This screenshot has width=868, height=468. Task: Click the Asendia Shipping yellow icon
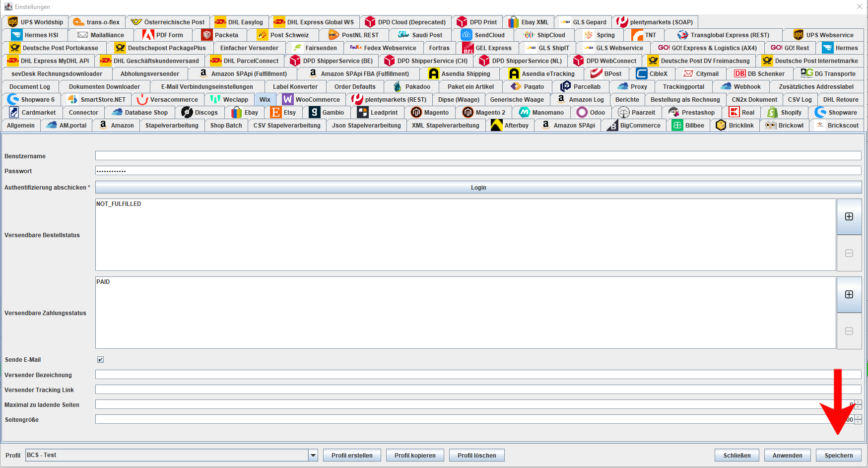tap(434, 73)
